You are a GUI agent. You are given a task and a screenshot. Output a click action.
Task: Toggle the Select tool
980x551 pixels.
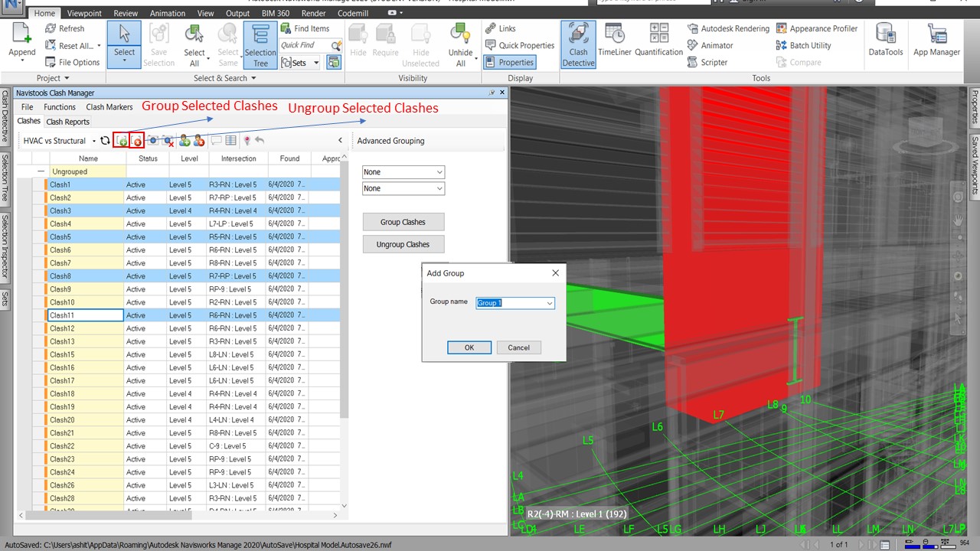(124, 44)
